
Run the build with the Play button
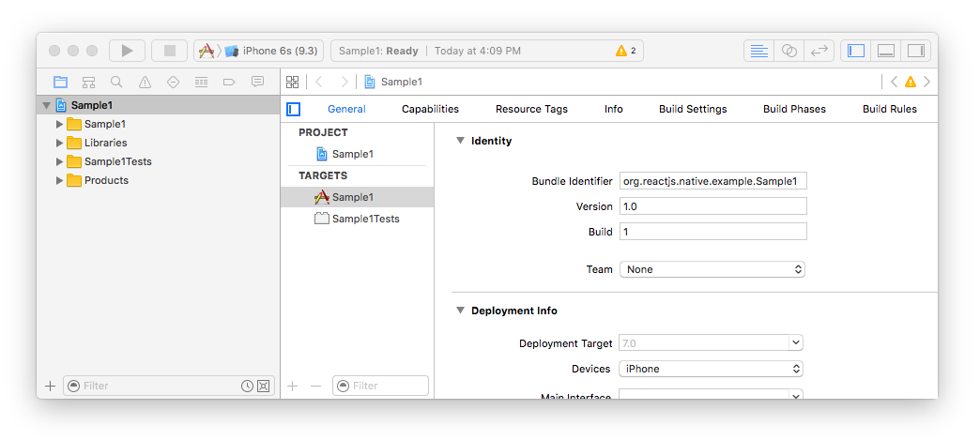[128, 51]
